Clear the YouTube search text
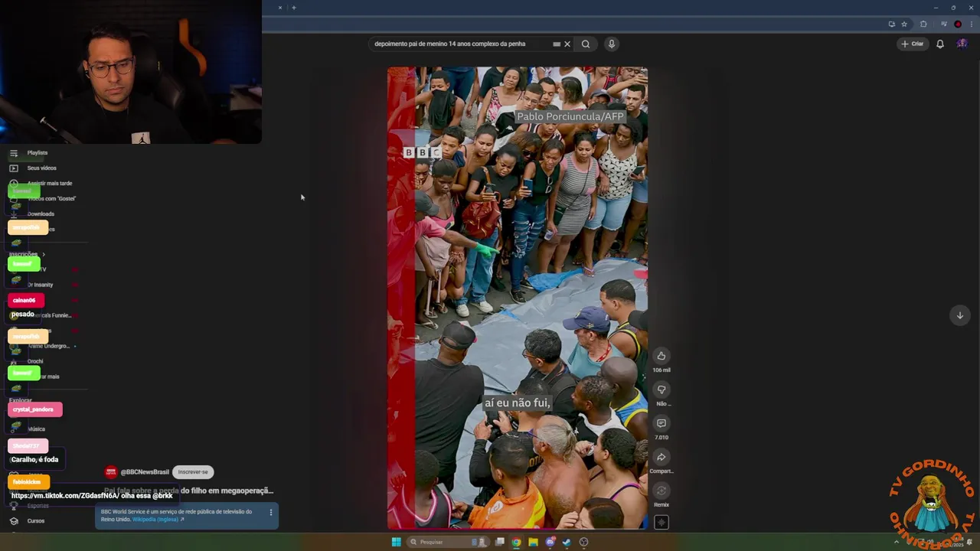Viewport: 980px width, 551px height. click(x=567, y=44)
